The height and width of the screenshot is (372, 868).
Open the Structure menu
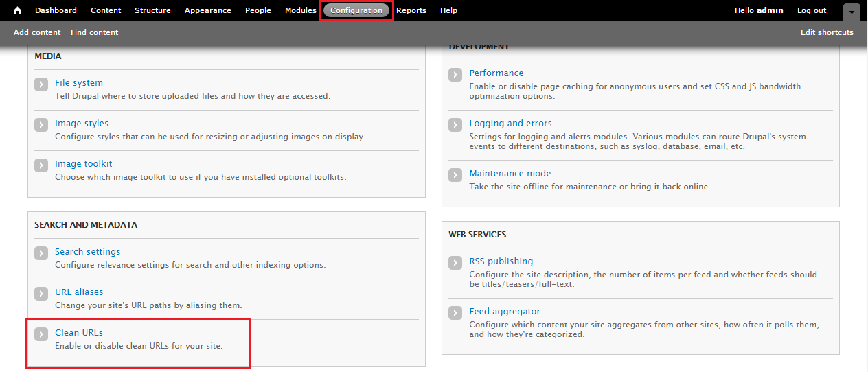pyautogui.click(x=152, y=10)
